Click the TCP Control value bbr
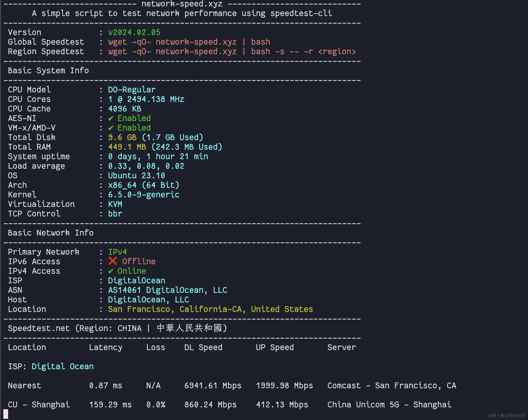This screenshot has width=528, height=420. tap(115, 214)
